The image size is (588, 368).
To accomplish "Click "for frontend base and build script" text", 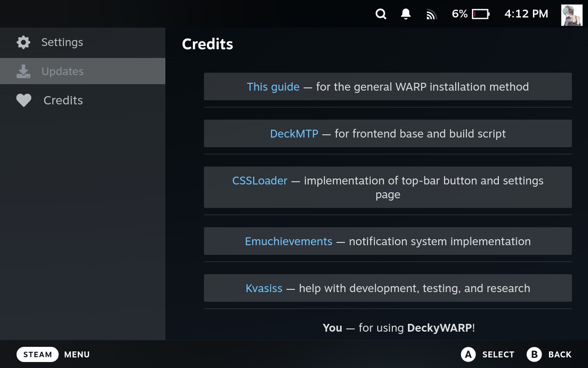I will (420, 134).
